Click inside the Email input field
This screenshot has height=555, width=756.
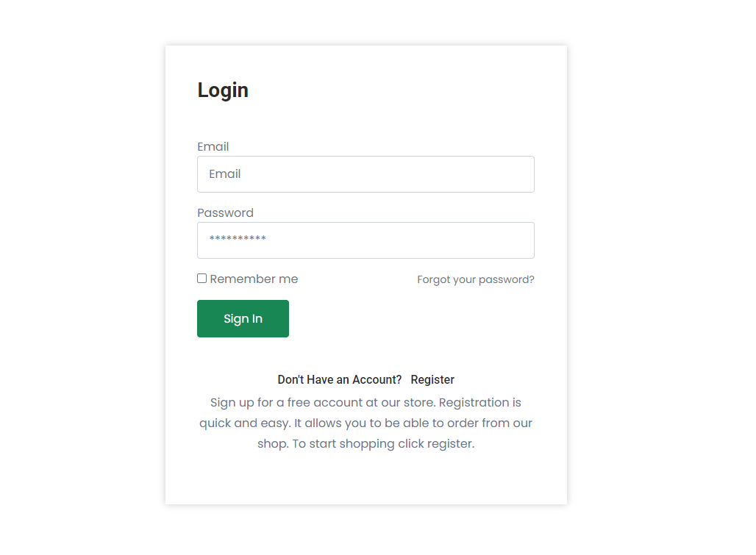[x=365, y=174]
